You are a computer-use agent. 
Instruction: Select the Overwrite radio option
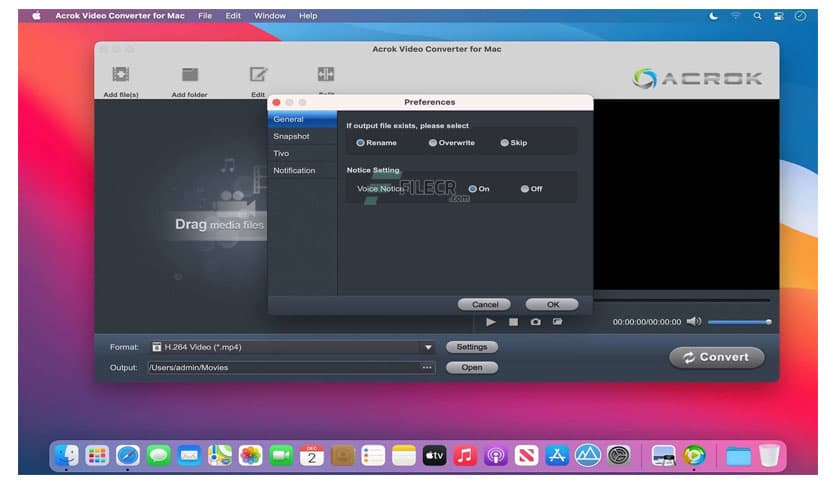click(433, 143)
